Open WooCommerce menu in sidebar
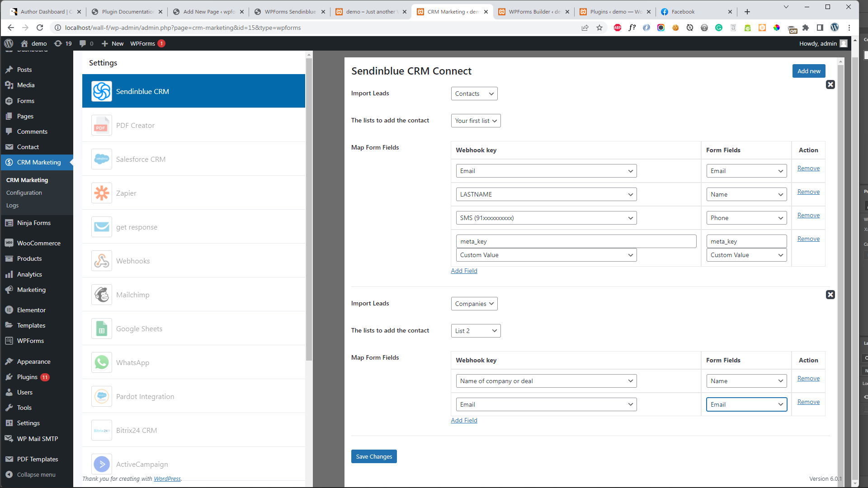 [x=38, y=243]
